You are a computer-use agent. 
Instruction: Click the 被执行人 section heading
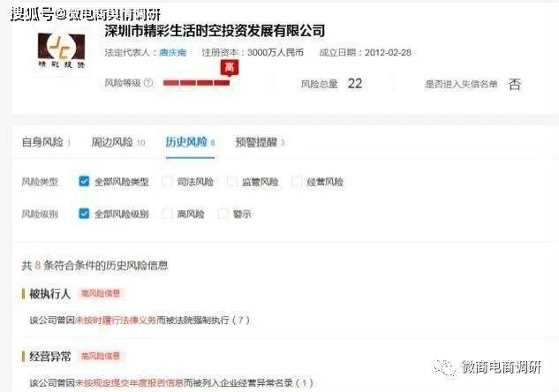(x=50, y=294)
